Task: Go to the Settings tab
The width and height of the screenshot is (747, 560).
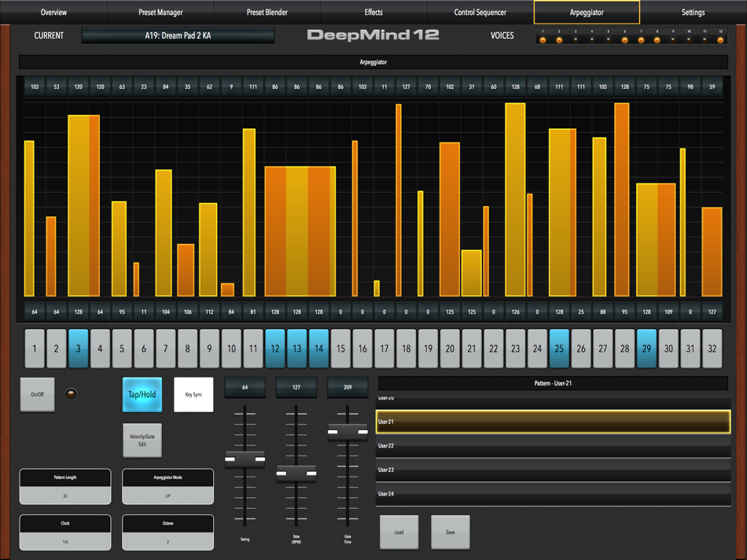Action: click(x=693, y=12)
